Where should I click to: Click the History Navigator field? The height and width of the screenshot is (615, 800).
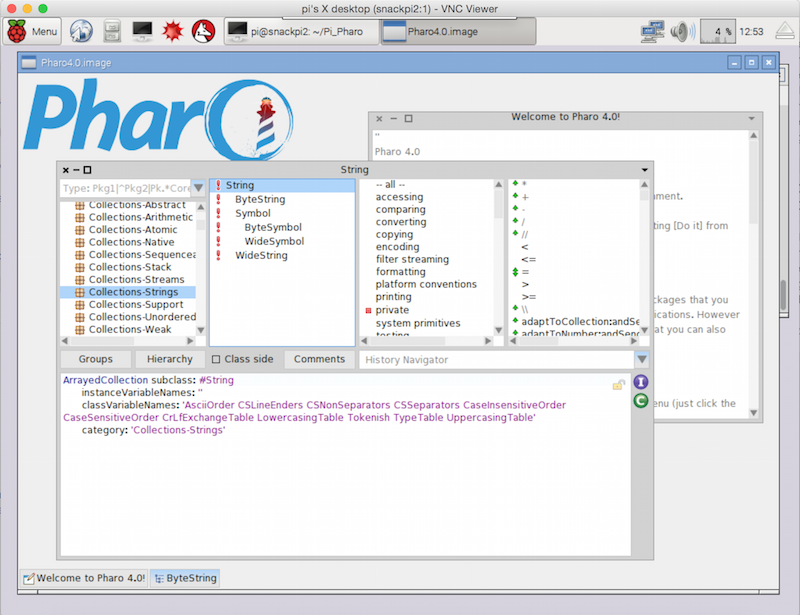(x=496, y=360)
